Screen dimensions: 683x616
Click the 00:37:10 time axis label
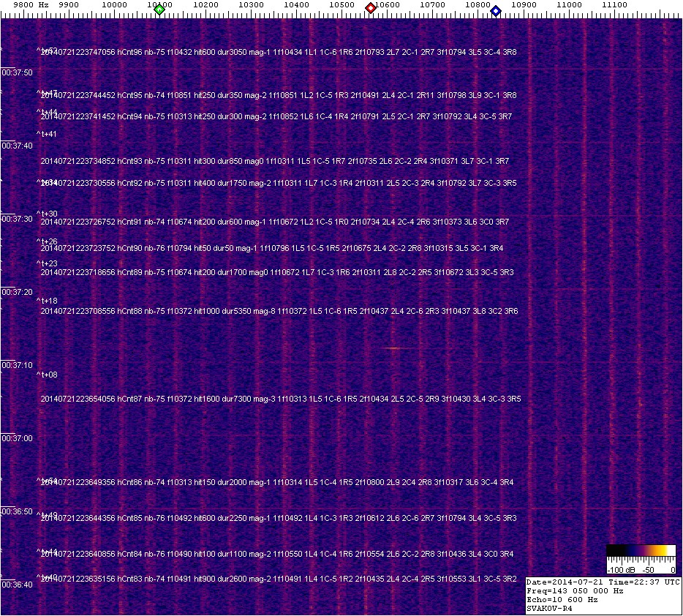17,365
